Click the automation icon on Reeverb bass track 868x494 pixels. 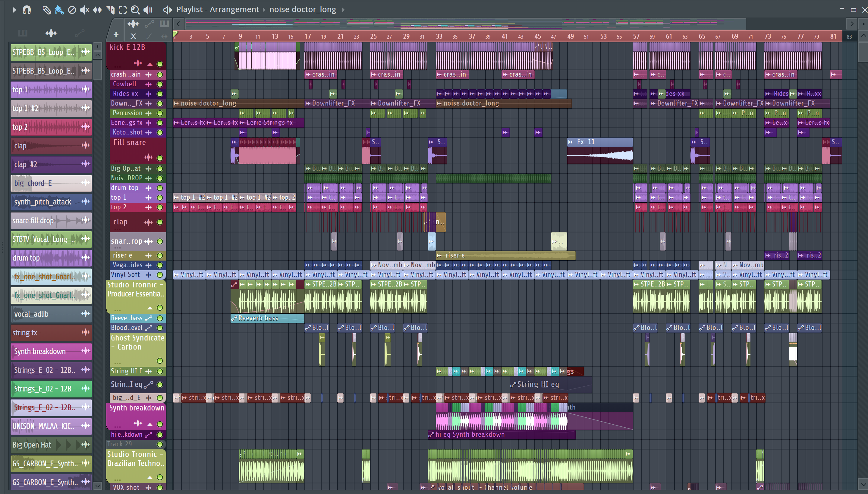(149, 318)
